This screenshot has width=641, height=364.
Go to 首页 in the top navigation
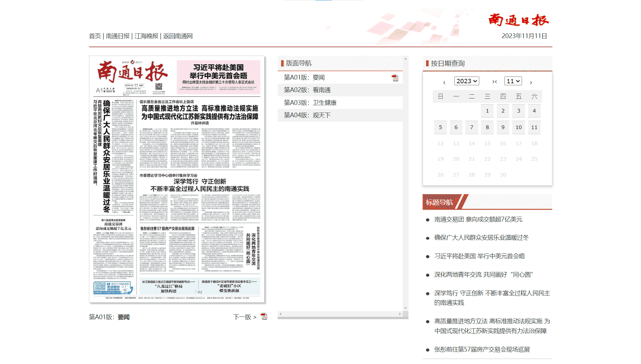point(95,36)
